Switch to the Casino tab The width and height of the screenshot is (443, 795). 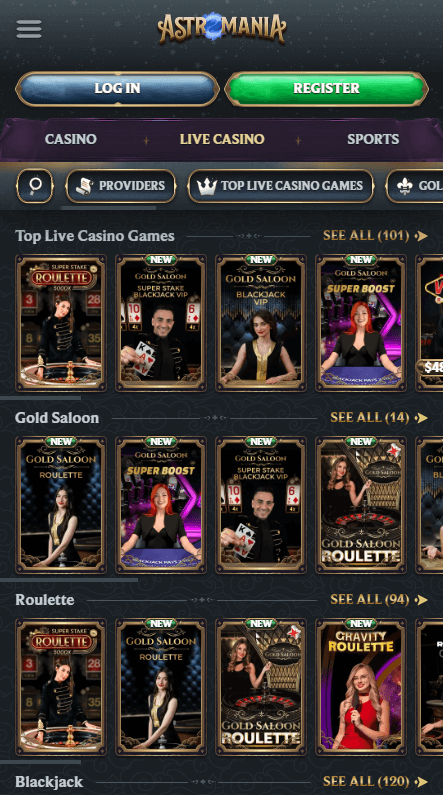tap(70, 139)
